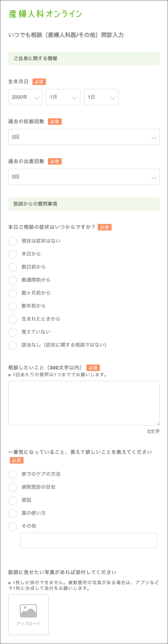168x644 pixels.
Task: Open the birth year 2000年 dropdown
Action: 25,97
